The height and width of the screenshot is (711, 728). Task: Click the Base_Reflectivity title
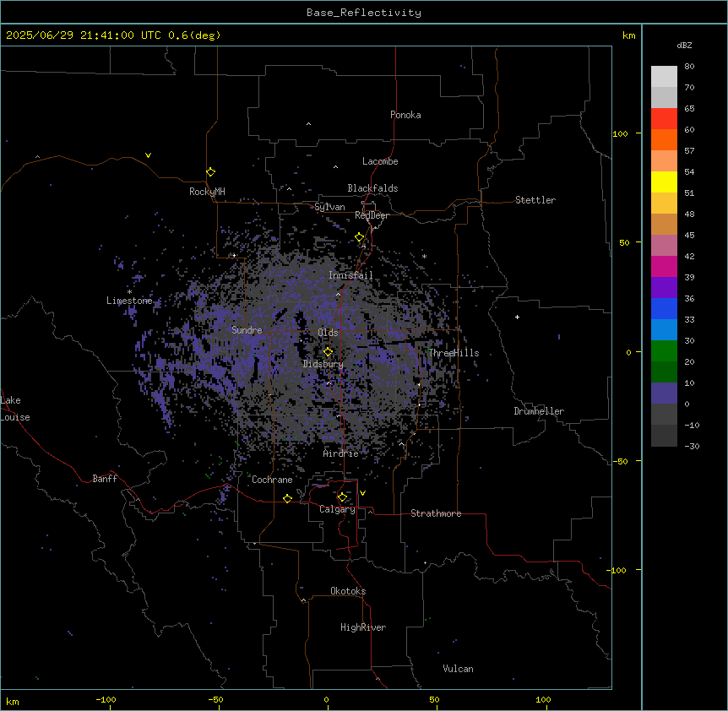pyautogui.click(x=364, y=13)
